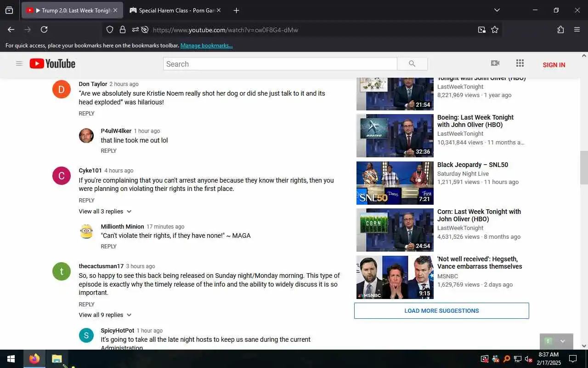The image size is (588, 368).
Task: Open the Black Jeopardy SNL50 thumbnail
Action: [x=395, y=183]
